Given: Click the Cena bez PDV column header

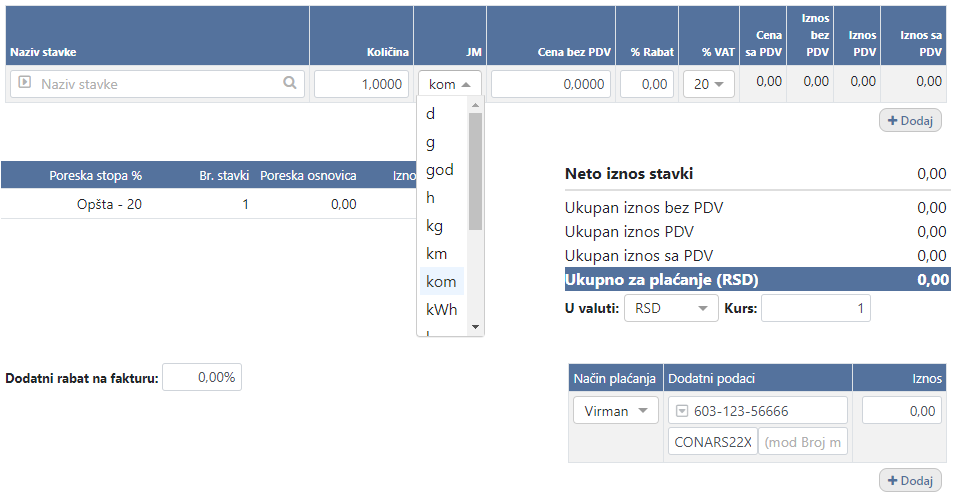Looking at the screenshot, I should 551,36.
